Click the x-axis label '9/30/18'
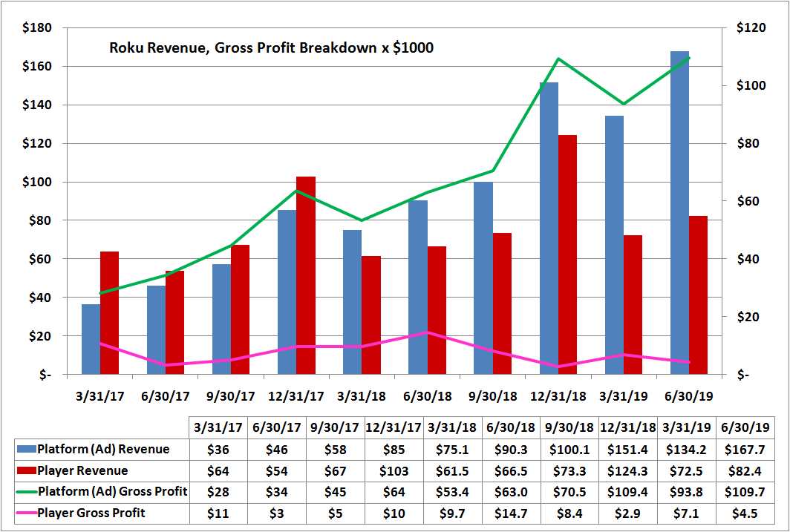790x532 pixels. point(492,396)
